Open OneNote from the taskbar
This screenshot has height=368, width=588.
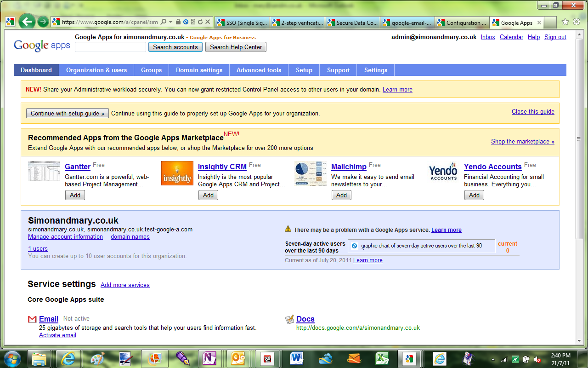click(x=210, y=358)
